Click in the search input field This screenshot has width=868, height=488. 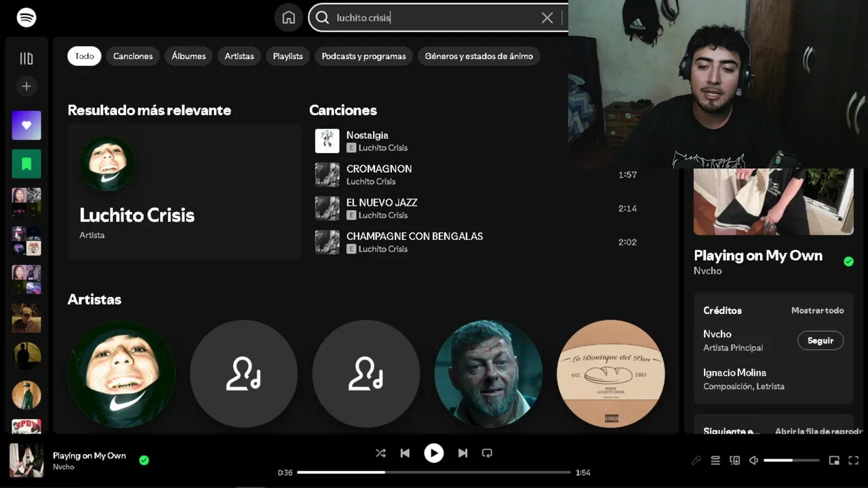[x=437, y=18]
